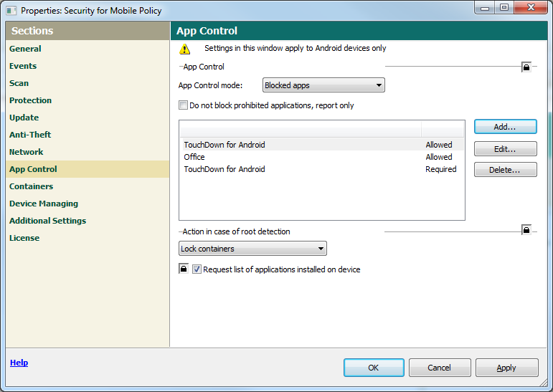Enable 'Do not block prohibited applications' checkbox
This screenshot has width=553, height=392.
(183, 105)
